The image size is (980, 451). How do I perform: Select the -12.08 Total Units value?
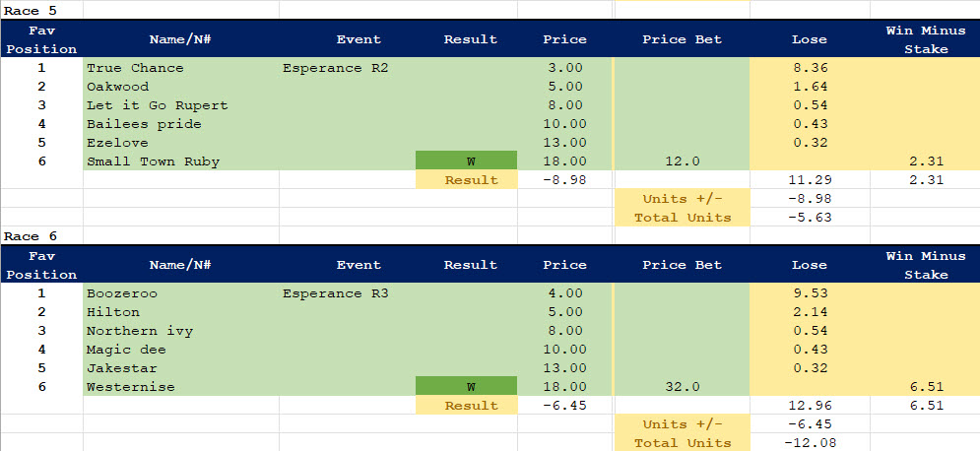click(x=809, y=443)
